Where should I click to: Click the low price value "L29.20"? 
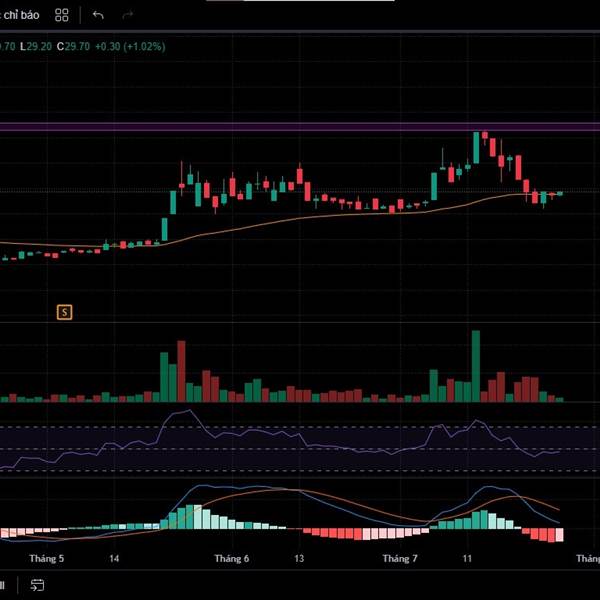point(36,47)
